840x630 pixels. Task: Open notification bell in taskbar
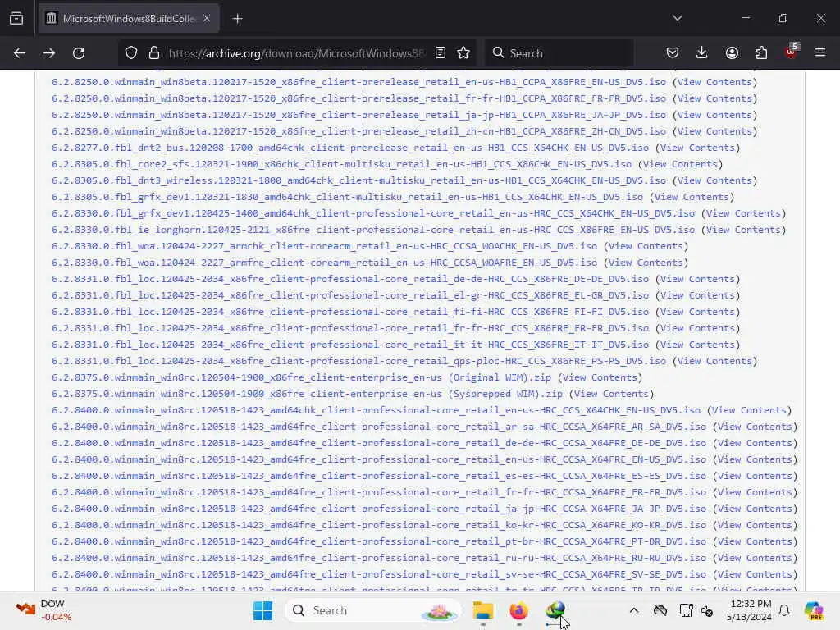click(784, 610)
